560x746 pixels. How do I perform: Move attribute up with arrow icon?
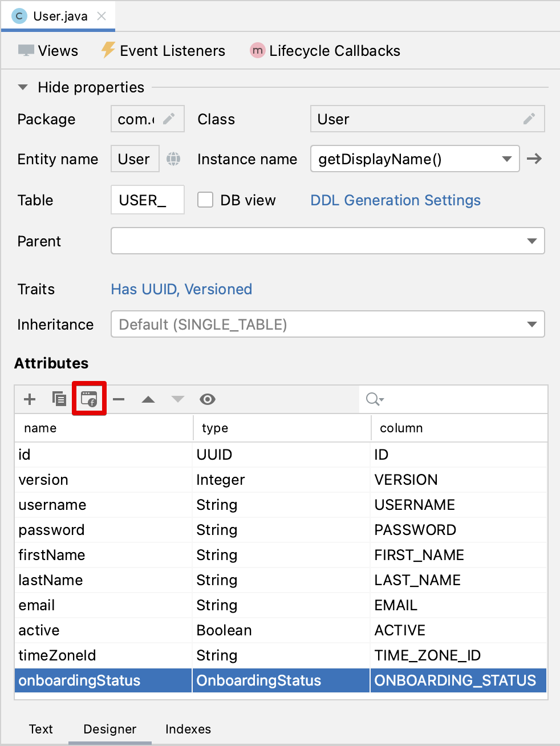click(x=148, y=399)
